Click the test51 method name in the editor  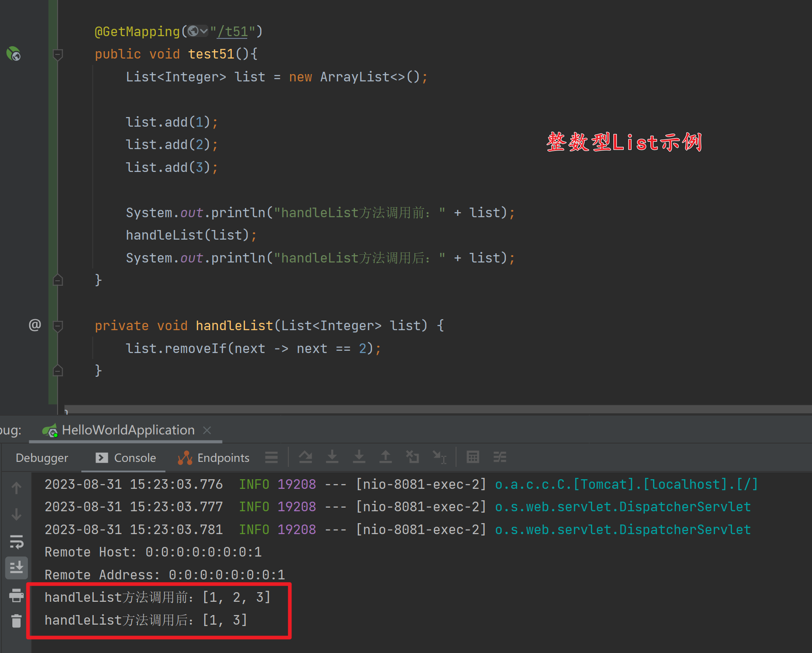[211, 54]
